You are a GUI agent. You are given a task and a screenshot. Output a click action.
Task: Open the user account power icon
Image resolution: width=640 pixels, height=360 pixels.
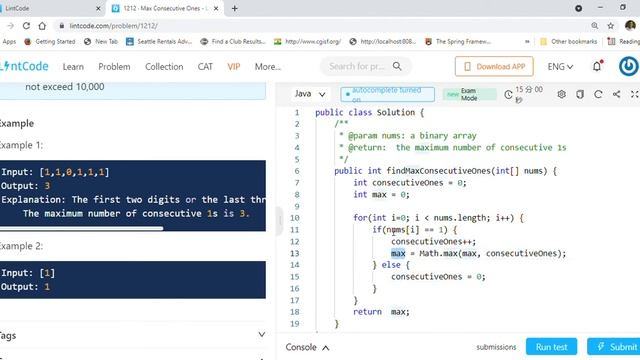pyautogui.click(x=629, y=66)
